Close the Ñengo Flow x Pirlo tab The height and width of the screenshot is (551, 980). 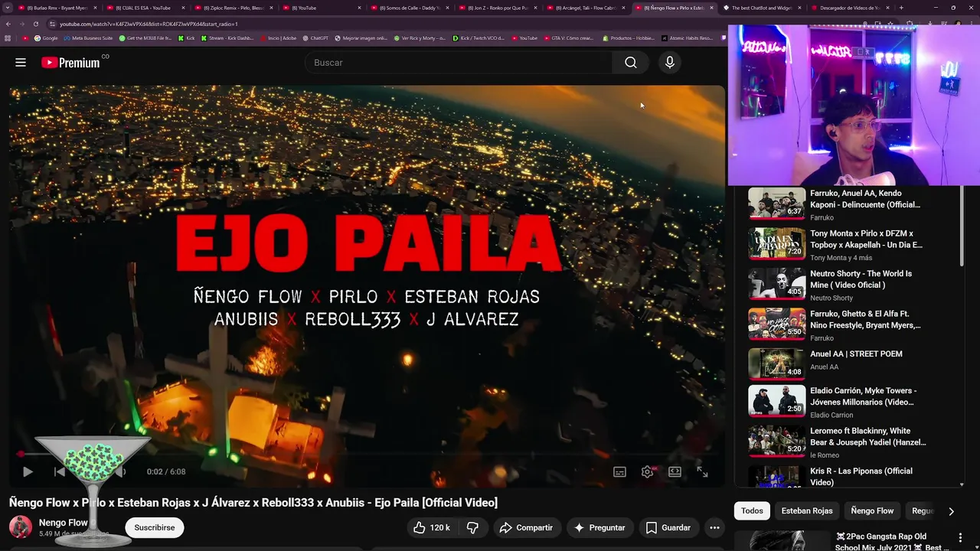711,8
